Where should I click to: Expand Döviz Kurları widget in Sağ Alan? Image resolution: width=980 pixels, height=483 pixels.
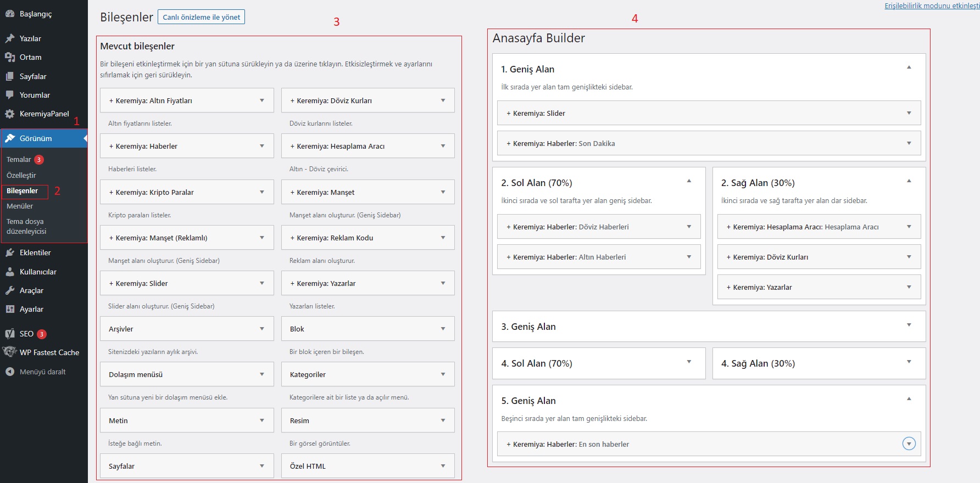click(x=909, y=257)
